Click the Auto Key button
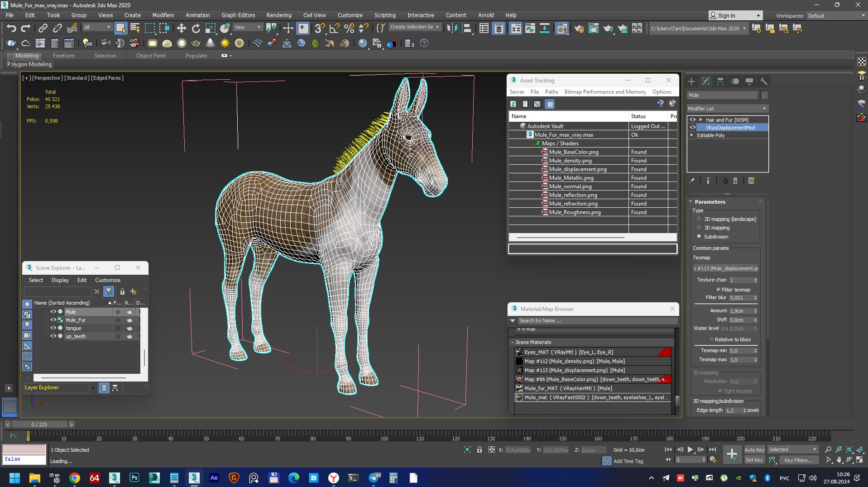The height and width of the screenshot is (487, 868). point(754,450)
